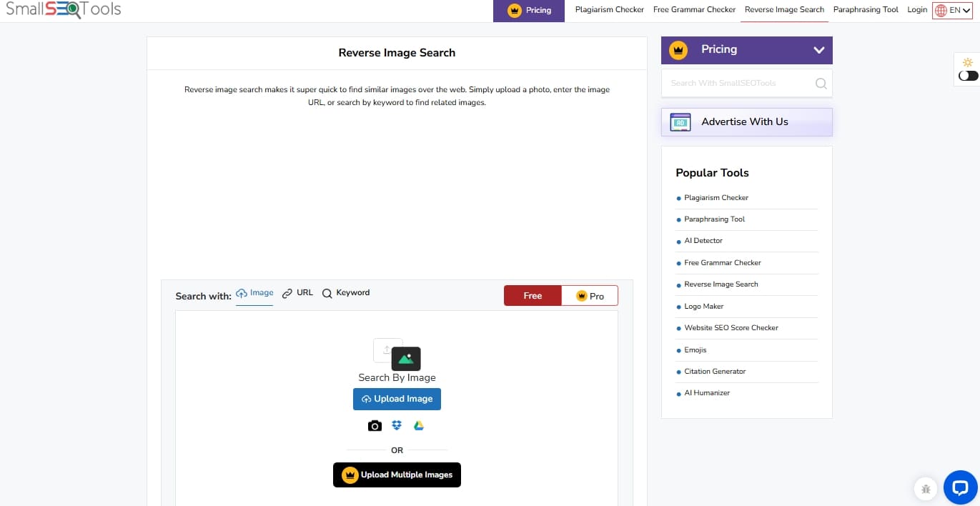Screen dimensions: 980x506
Task: Click the Advertise With Us ad icon
Action: (x=680, y=122)
